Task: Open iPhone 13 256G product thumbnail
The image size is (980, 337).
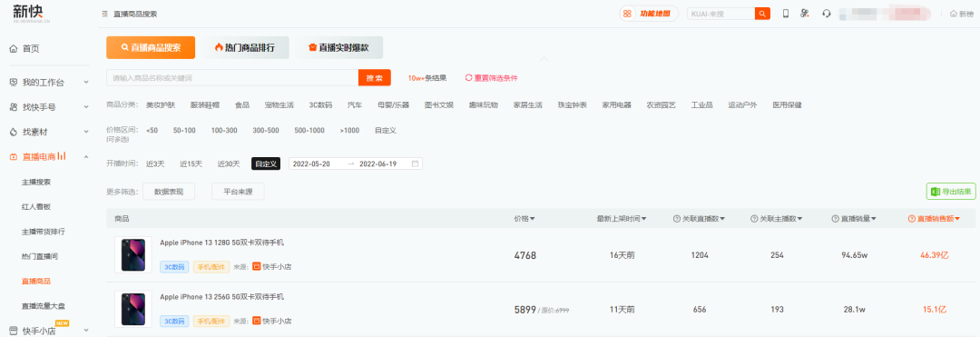Action: point(133,309)
